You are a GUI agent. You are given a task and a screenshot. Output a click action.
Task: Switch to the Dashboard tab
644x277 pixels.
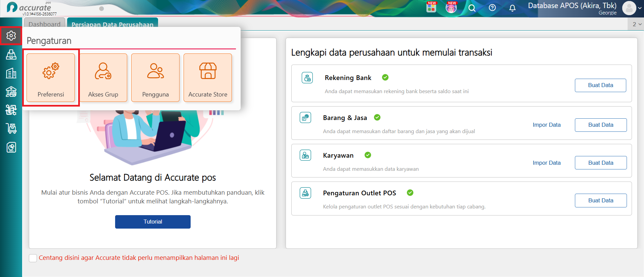(45, 24)
